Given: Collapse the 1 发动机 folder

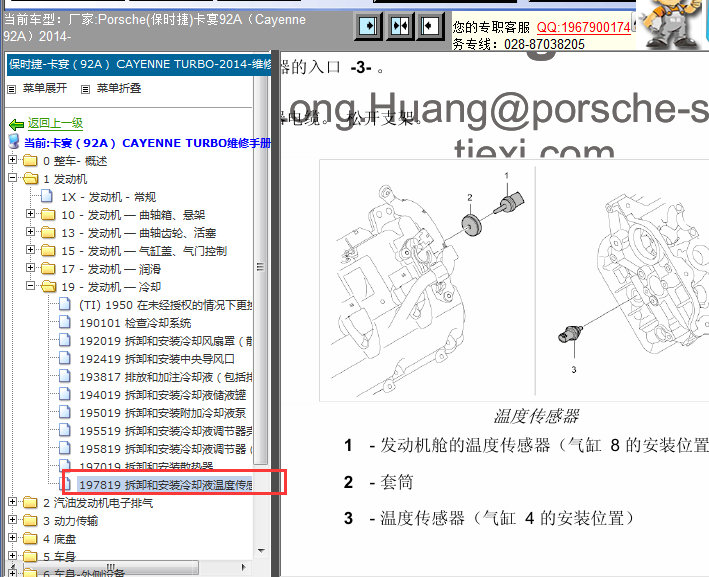Looking at the screenshot, I should coord(12,178).
